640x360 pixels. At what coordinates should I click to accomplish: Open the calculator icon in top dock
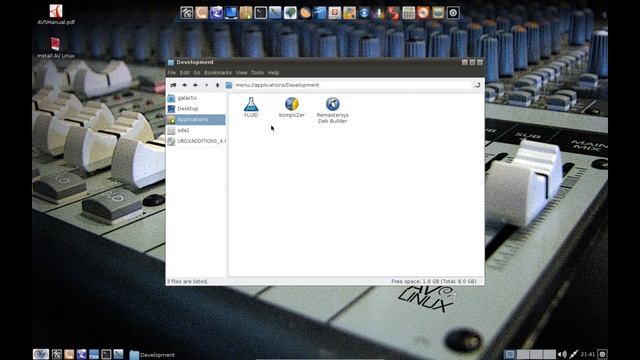click(409, 13)
